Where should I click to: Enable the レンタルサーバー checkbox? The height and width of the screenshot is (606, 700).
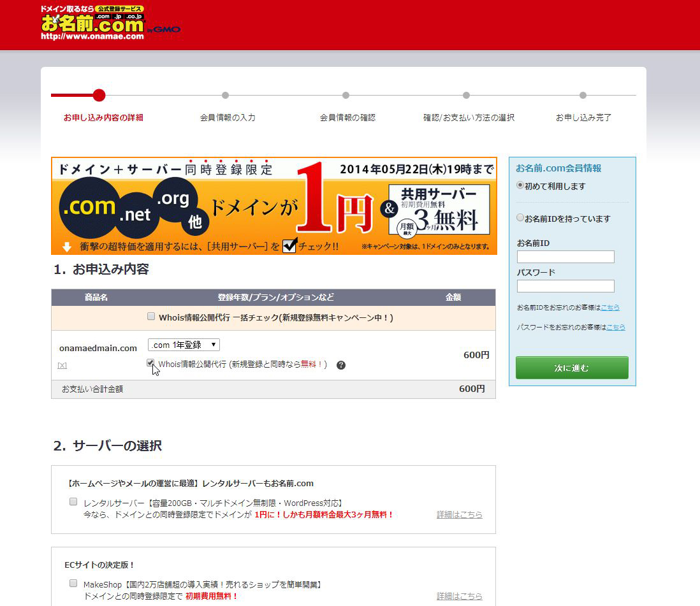tap(73, 501)
